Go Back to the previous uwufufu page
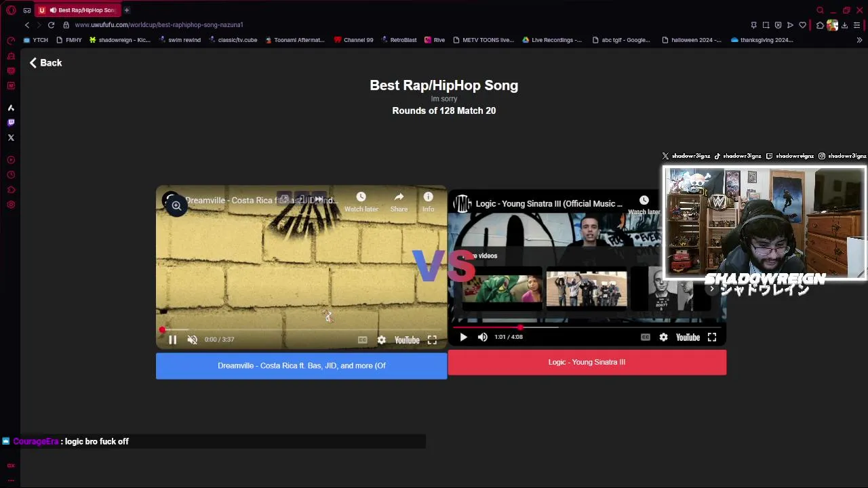This screenshot has width=868, height=488. click(x=45, y=62)
